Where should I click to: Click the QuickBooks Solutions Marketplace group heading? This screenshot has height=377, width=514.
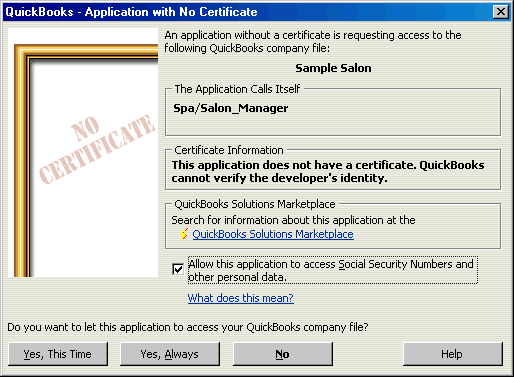pyautogui.click(x=255, y=204)
